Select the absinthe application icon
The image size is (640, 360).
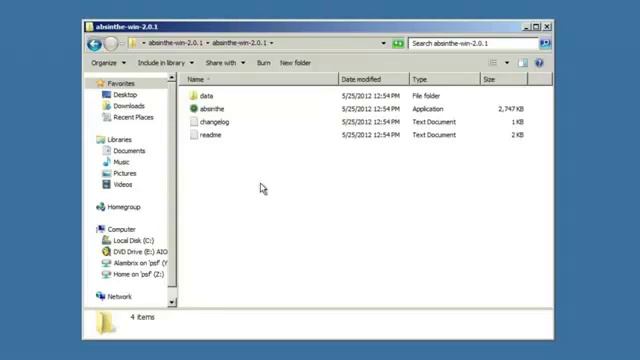194,109
